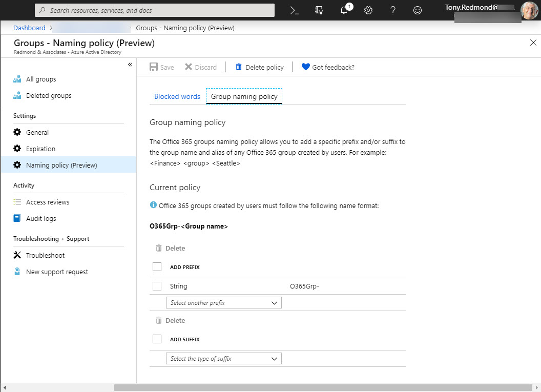Expand the Select the type of suffix dropdown
The image size is (541, 392).
[x=223, y=359]
